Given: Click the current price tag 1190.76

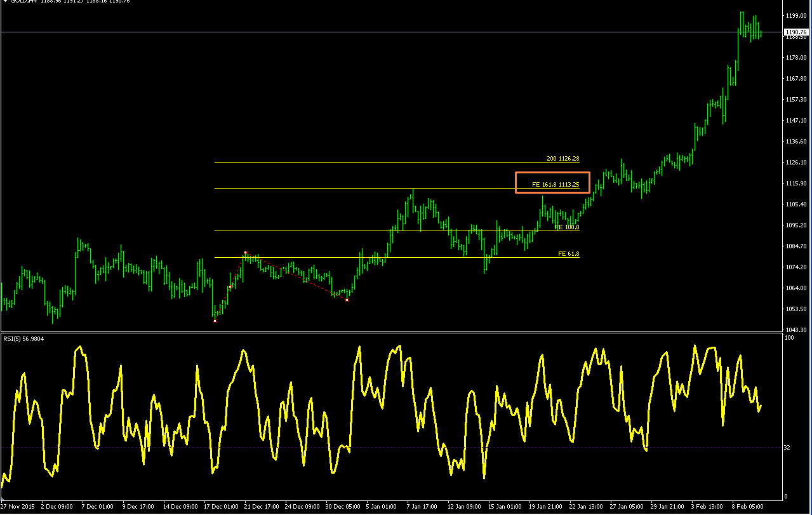Looking at the screenshot, I should (x=795, y=32).
